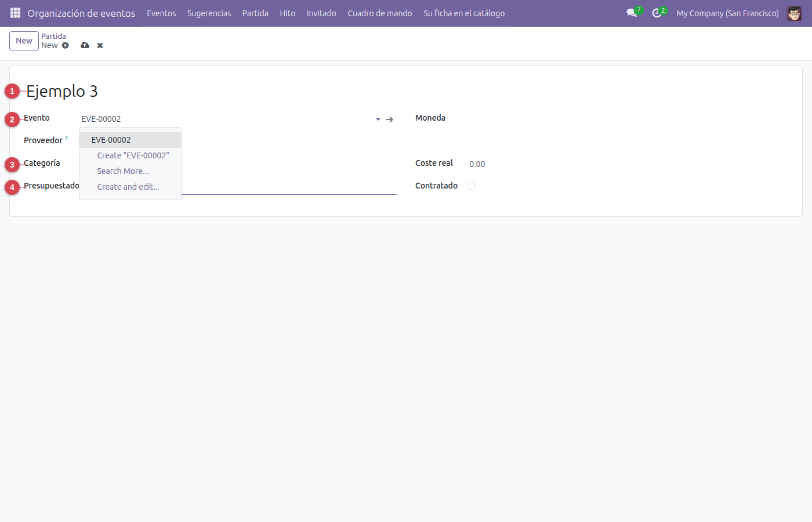Open the Cuadro de mando menu
The image size is (812, 522).
pyautogui.click(x=380, y=13)
